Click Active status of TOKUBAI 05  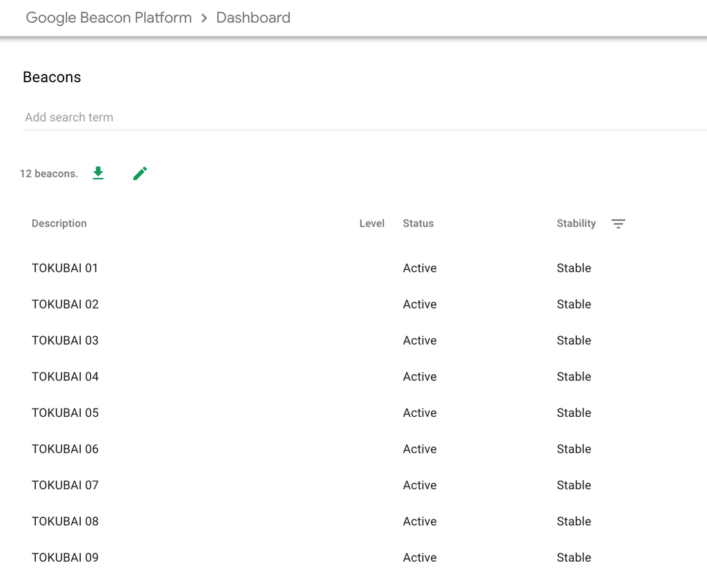420,413
